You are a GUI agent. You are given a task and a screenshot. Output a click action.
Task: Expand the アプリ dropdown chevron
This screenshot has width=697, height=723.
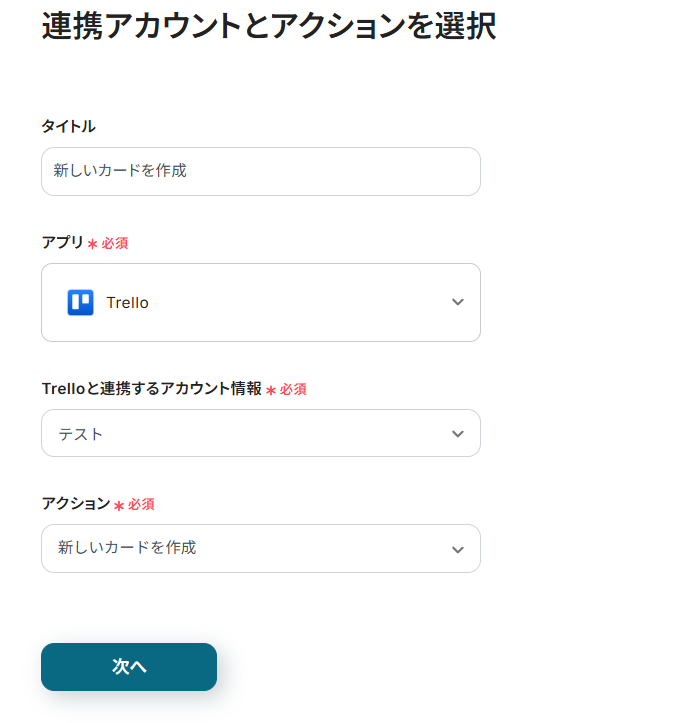(x=458, y=302)
